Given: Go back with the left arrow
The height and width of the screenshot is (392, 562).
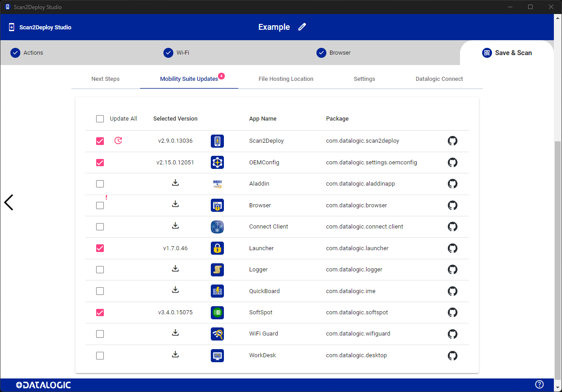Looking at the screenshot, I should 9,202.
